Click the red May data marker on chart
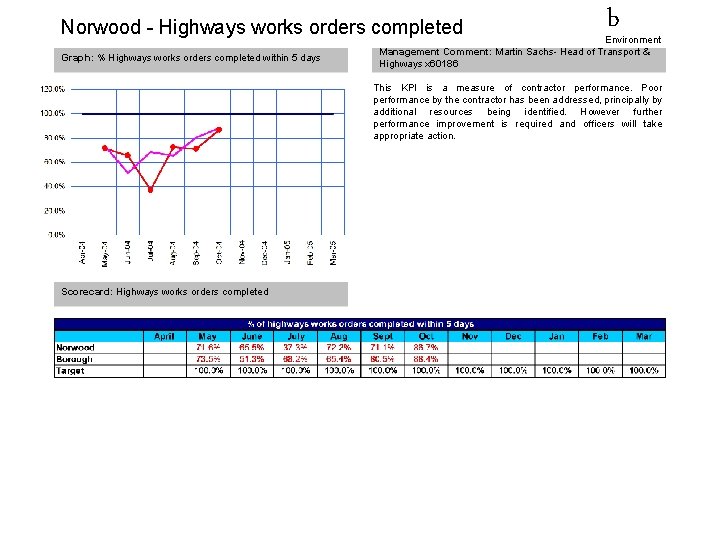Image resolution: width=720 pixels, height=540 pixels. (105, 148)
